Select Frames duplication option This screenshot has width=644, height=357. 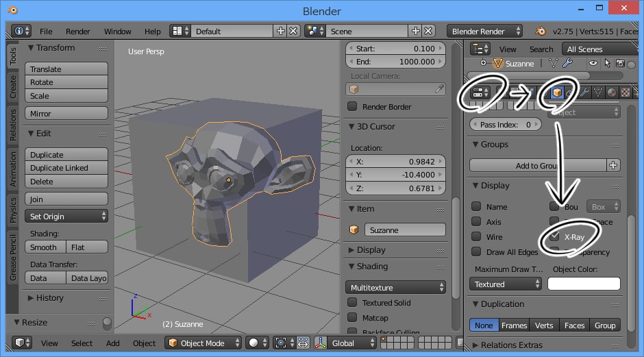click(x=515, y=325)
